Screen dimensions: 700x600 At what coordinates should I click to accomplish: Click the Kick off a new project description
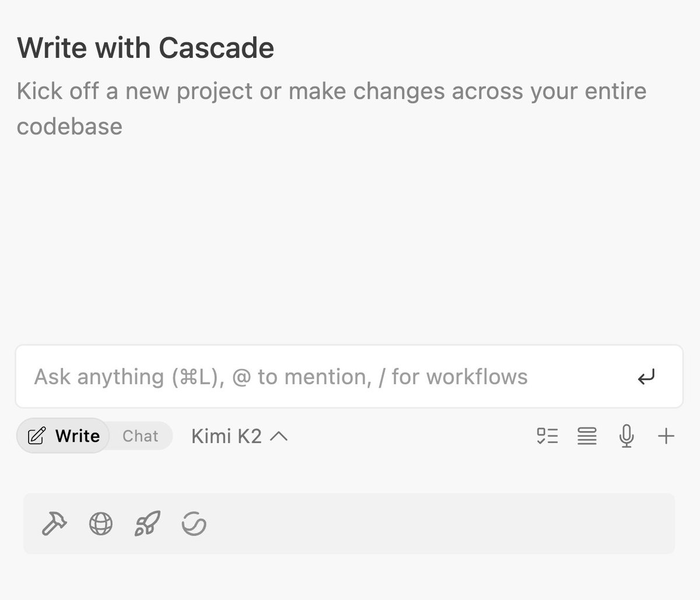pos(331,109)
